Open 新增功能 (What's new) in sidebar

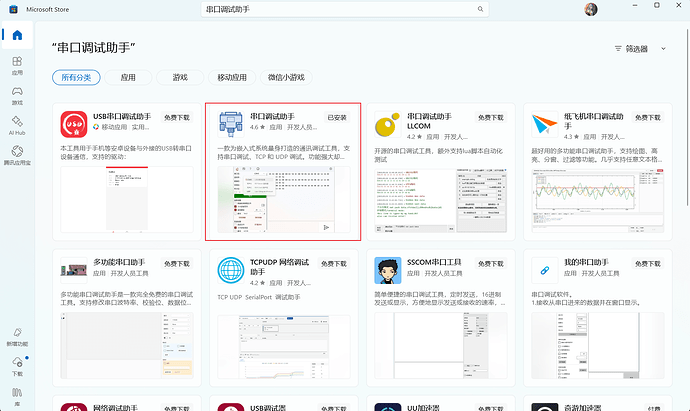click(17, 338)
